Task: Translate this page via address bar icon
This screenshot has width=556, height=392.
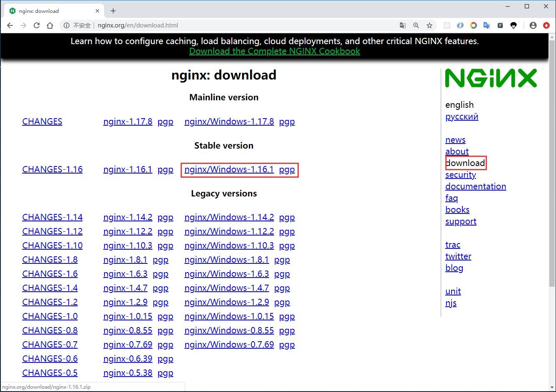Action: (403, 25)
